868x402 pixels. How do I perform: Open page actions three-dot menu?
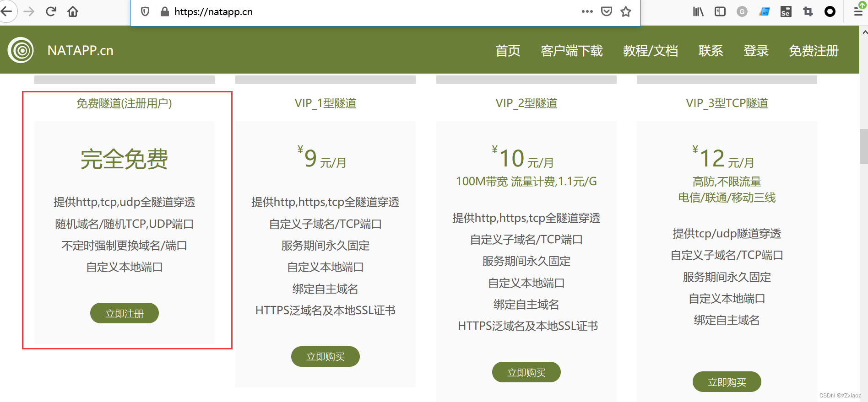coord(587,11)
